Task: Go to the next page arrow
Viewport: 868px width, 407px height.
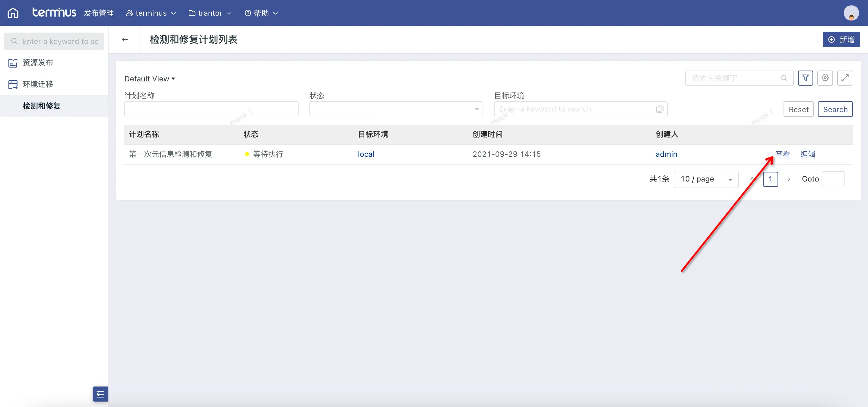Action: coord(788,179)
